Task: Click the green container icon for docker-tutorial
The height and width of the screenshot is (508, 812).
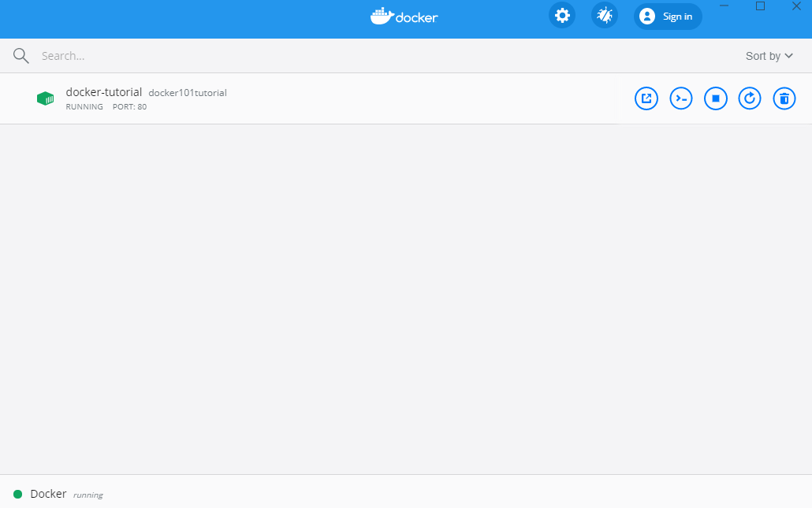Action: (46, 98)
